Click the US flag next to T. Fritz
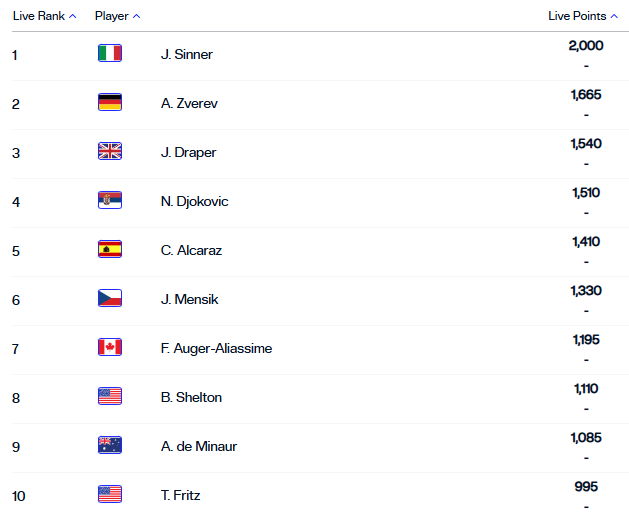Viewport: 629px width, 520px height. click(110, 495)
